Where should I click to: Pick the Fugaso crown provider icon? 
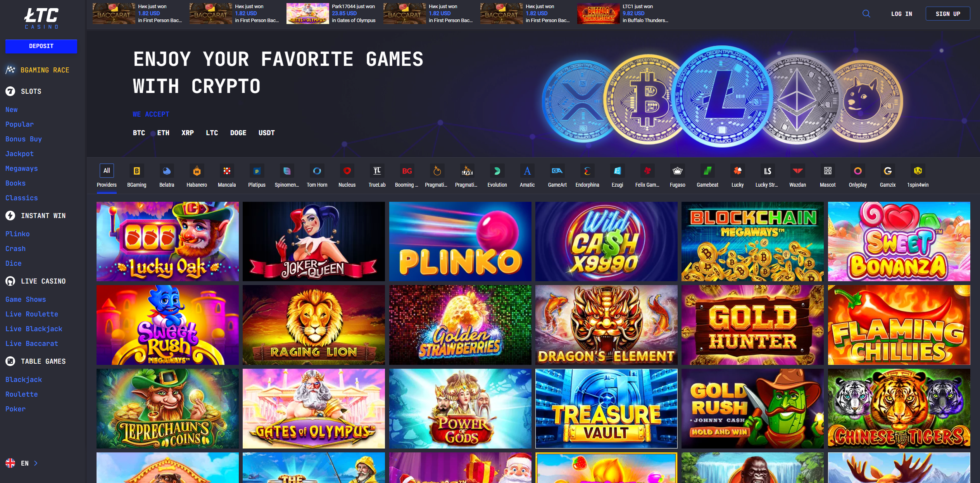click(x=677, y=171)
